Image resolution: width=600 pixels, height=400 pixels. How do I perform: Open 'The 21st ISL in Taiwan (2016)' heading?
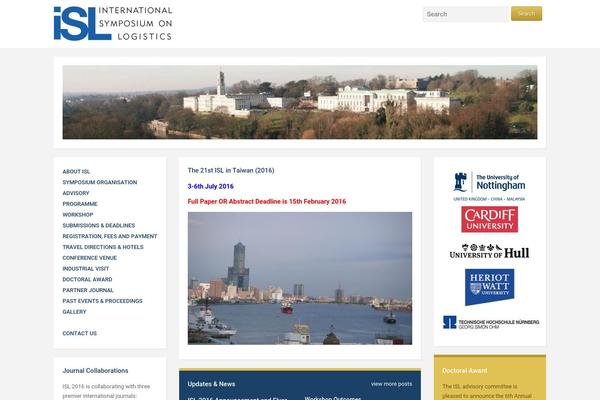point(231,170)
